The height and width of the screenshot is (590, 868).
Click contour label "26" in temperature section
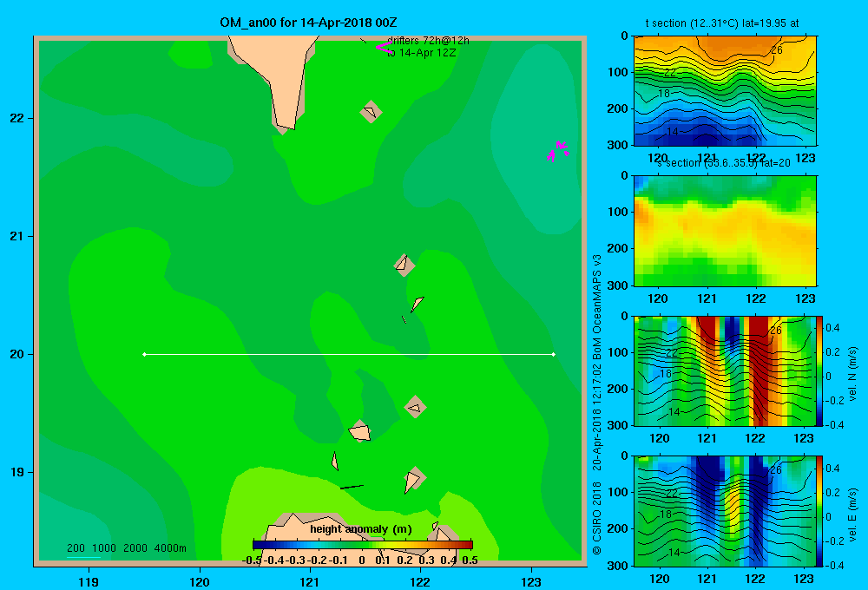tap(777, 50)
